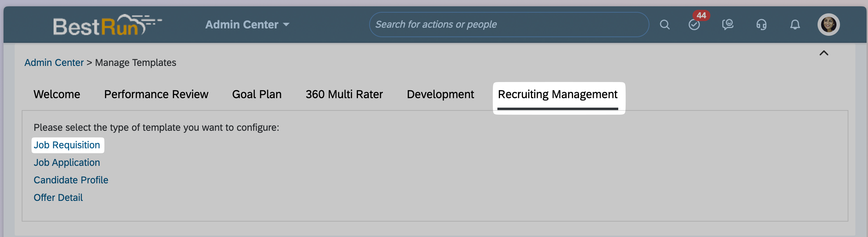868x237 pixels.
Task: Open the notifications bell icon
Action: click(x=795, y=25)
